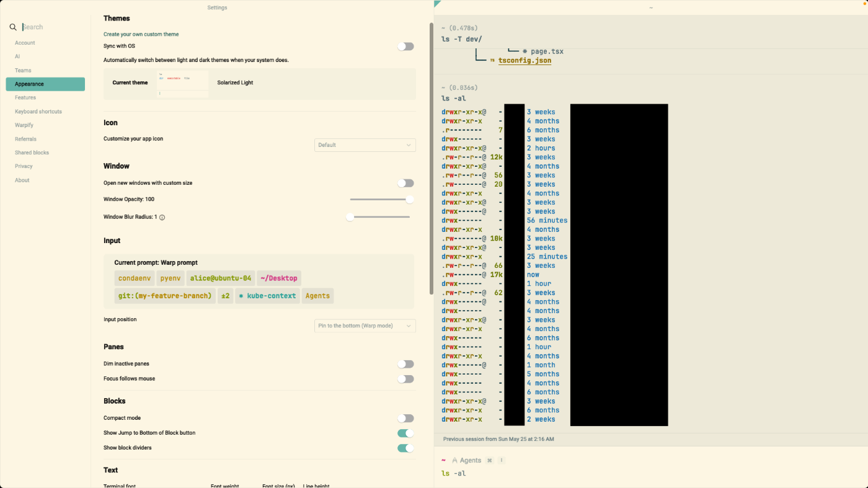Click the exclamation chip in the terminal prompt
This screenshot has width=868, height=488.
point(502,461)
